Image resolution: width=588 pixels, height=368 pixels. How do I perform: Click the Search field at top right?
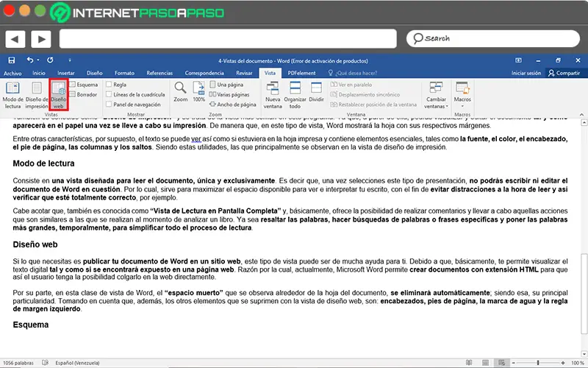pos(492,38)
